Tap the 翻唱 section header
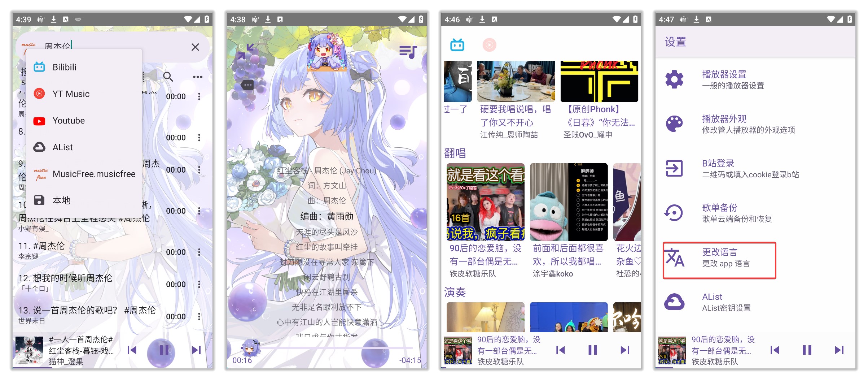Screen dimensions: 868x381 (x=455, y=153)
